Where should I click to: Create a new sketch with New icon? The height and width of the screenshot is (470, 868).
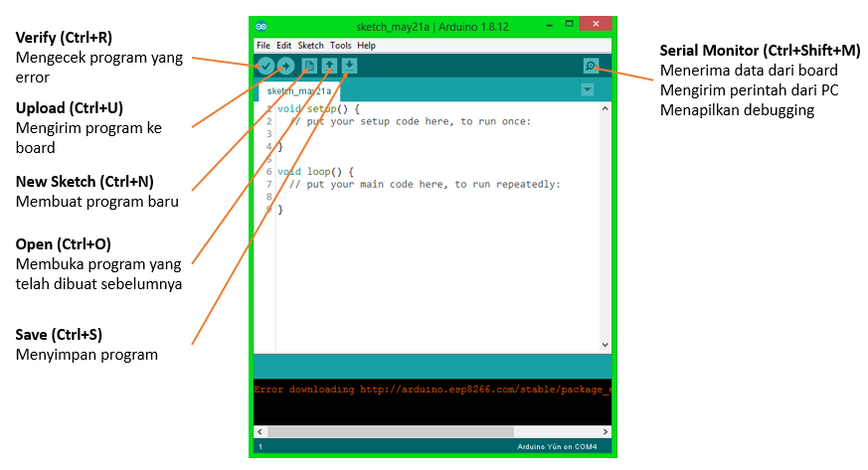[x=309, y=67]
